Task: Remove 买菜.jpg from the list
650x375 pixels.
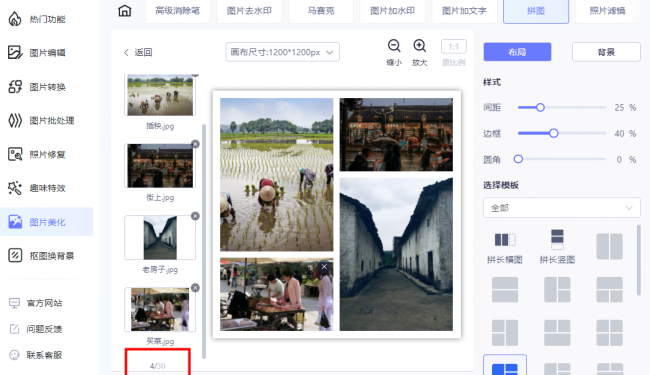Action: pos(195,288)
